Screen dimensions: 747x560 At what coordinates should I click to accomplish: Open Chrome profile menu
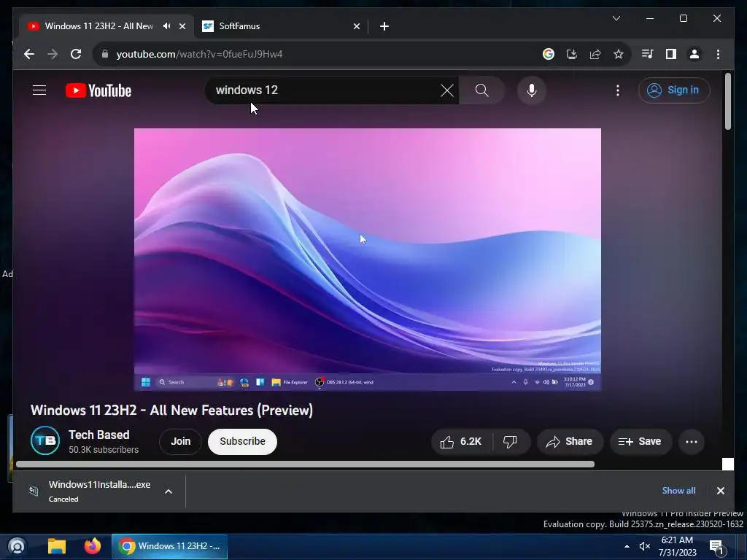(x=694, y=54)
